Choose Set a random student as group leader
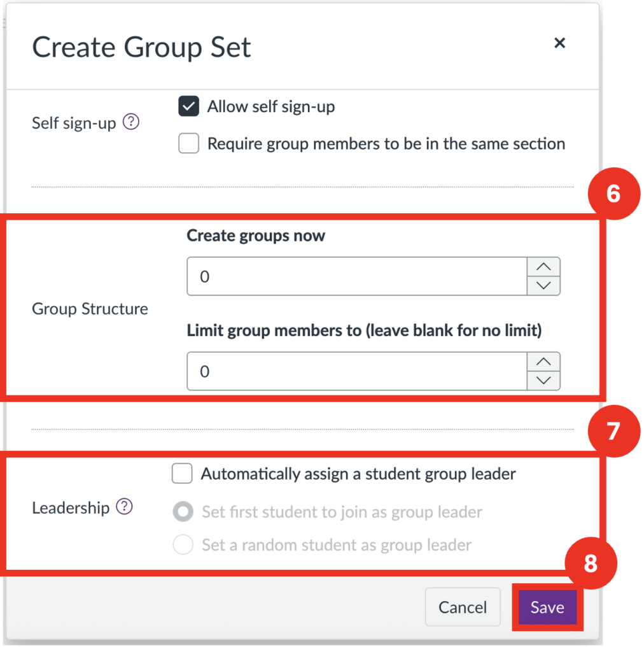The image size is (644, 652). 183,545
